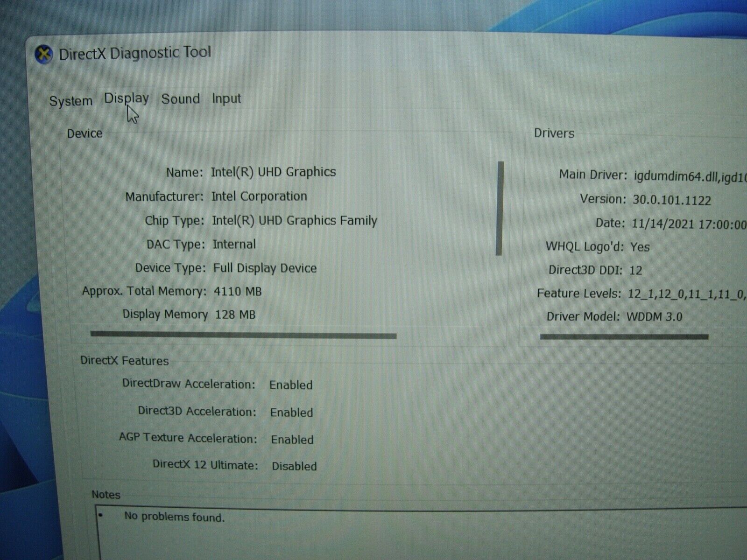The width and height of the screenshot is (747, 560).
Task: Click the Driver Model label
Action: [x=583, y=317]
